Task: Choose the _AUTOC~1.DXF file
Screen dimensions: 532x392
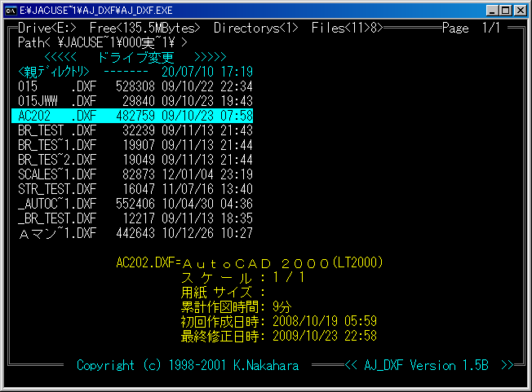Action: [x=135, y=204]
